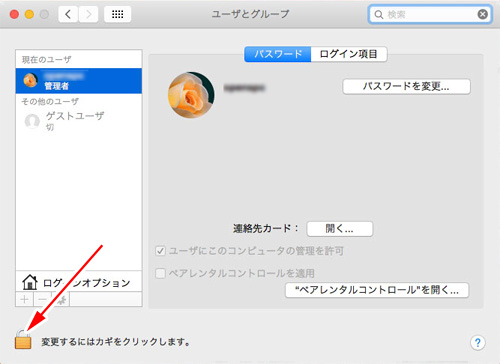Viewport: 500px width, 364px height.
Task: Open the gear action menu below user list
Action: pos(61,299)
